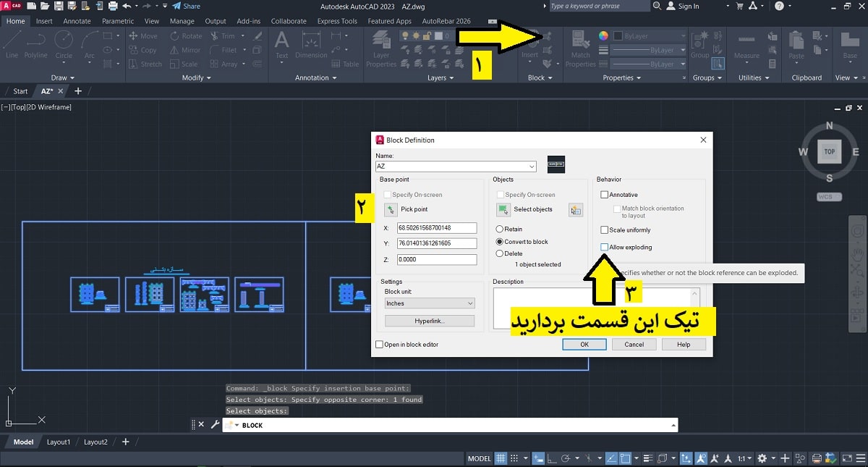This screenshot has width=868, height=467.
Task: Toggle the grid display in status bar
Action: 501,458
